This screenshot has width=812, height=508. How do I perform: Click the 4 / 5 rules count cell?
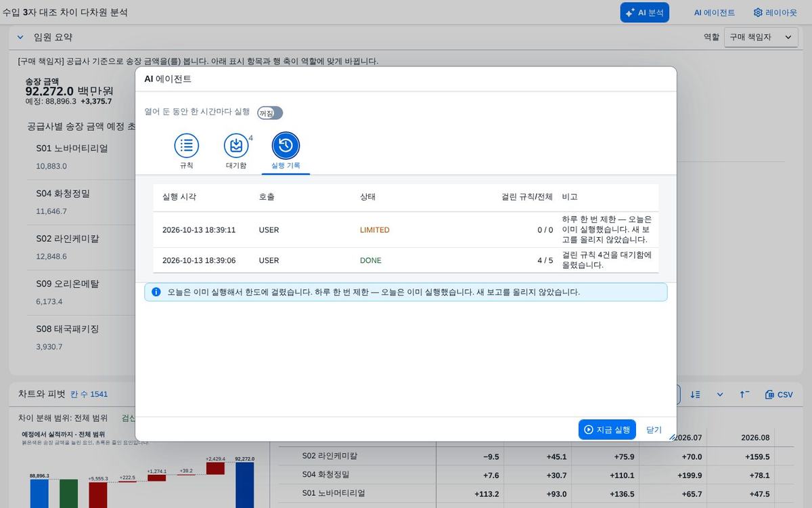click(x=545, y=260)
